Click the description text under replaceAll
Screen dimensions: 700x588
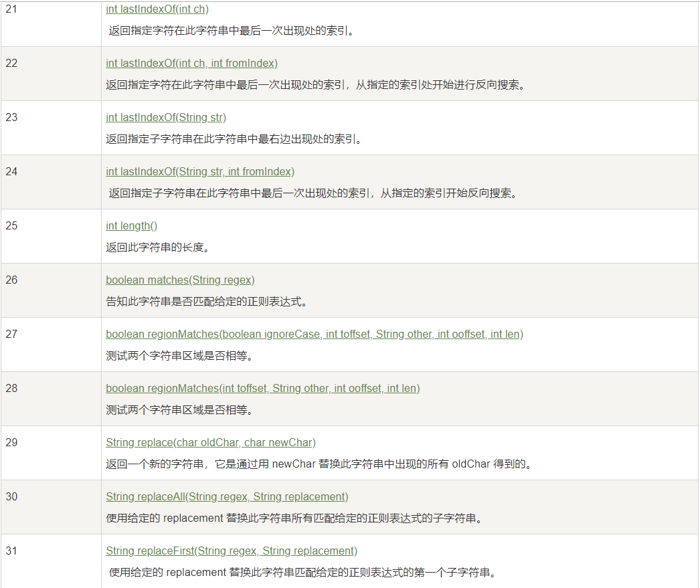tap(294, 518)
